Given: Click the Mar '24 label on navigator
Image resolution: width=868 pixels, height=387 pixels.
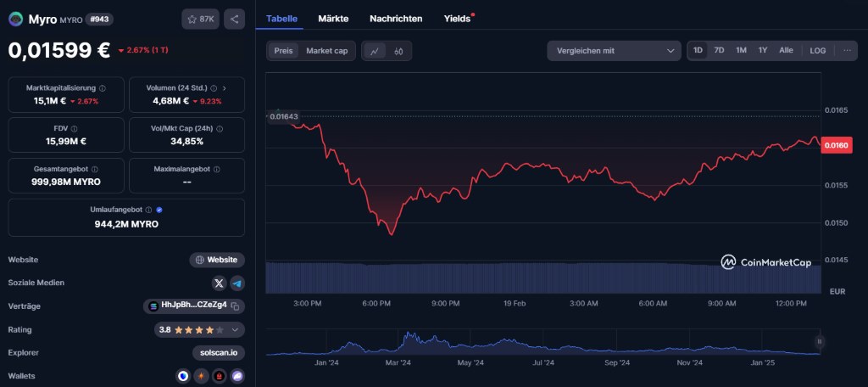Looking at the screenshot, I should [398, 362].
